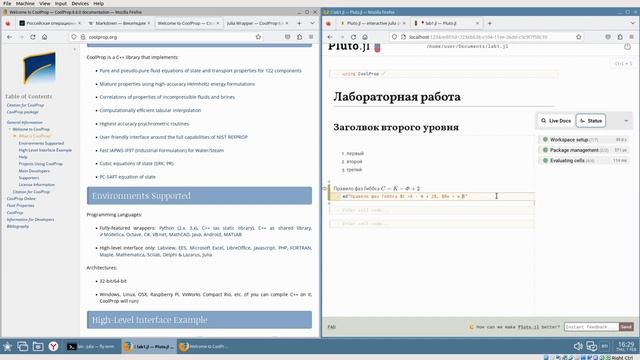Go back in the Pluto Firefox window
This screenshot has height=360, width=640.
pyautogui.click(x=330, y=37)
